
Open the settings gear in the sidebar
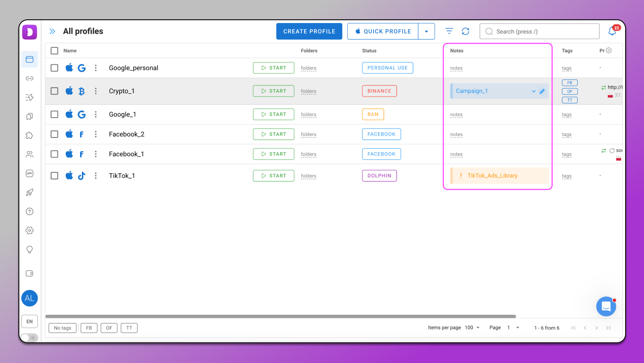tap(29, 230)
